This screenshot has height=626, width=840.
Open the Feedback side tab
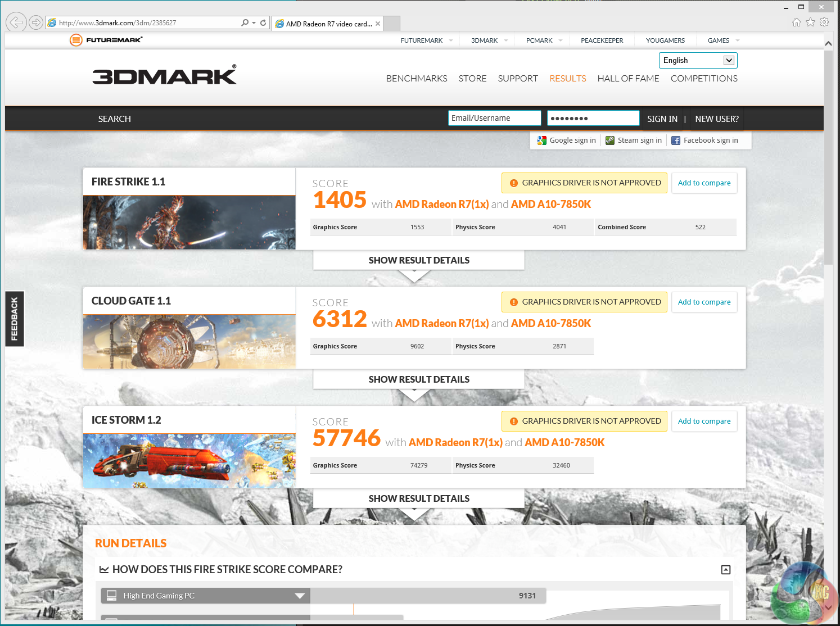pos(15,319)
